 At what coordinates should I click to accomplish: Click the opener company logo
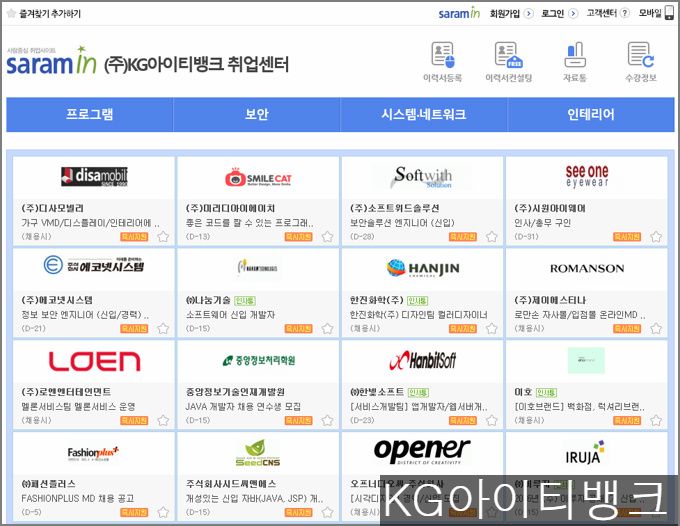pos(422,451)
